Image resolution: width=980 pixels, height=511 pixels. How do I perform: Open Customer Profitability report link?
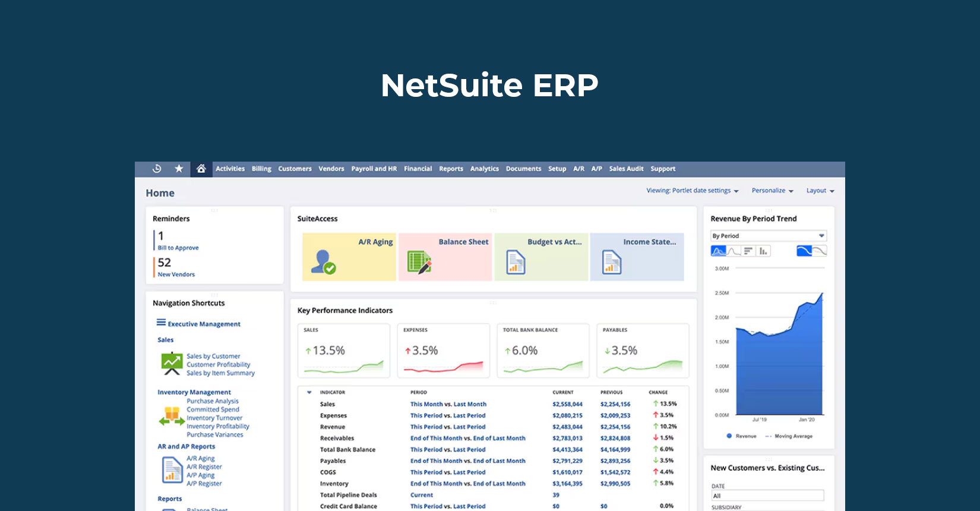click(219, 365)
